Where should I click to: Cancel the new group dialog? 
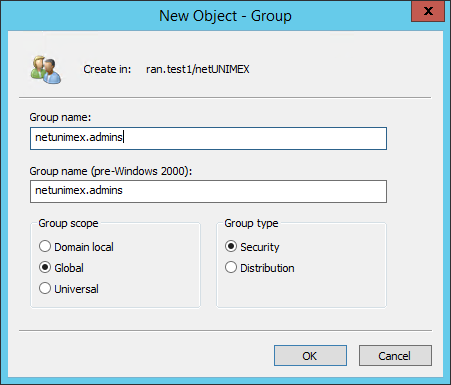click(x=395, y=356)
